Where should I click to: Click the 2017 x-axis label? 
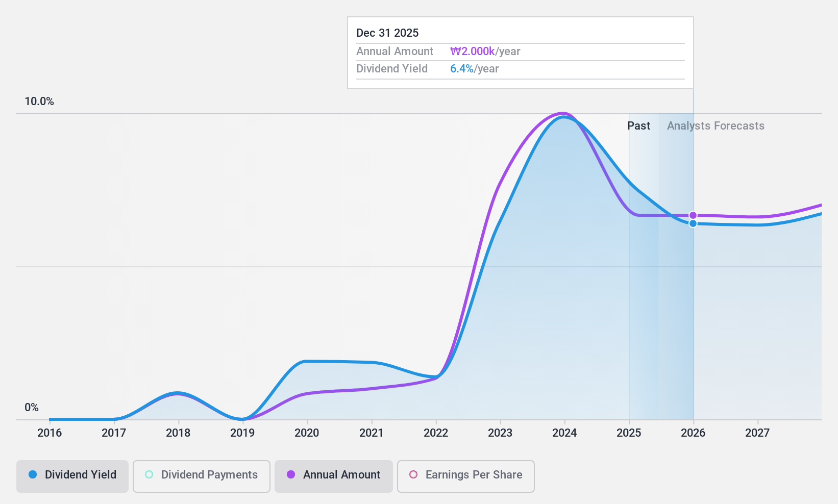pos(114,433)
